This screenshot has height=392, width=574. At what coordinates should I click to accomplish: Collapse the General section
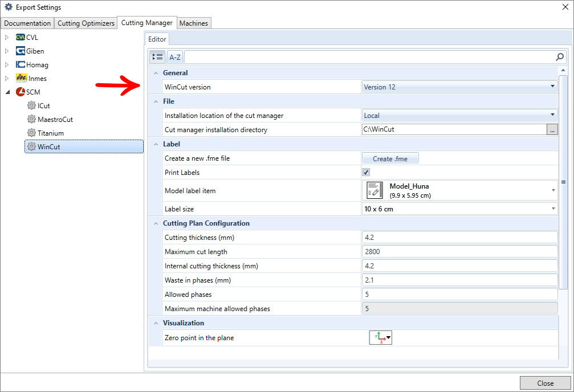point(156,73)
